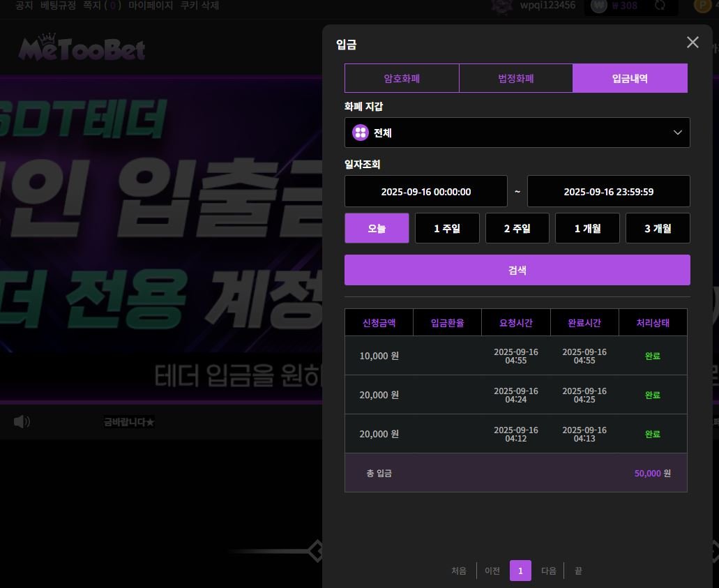Select the 3 개월 date range option
This screenshot has width=719, height=588.
(658, 228)
